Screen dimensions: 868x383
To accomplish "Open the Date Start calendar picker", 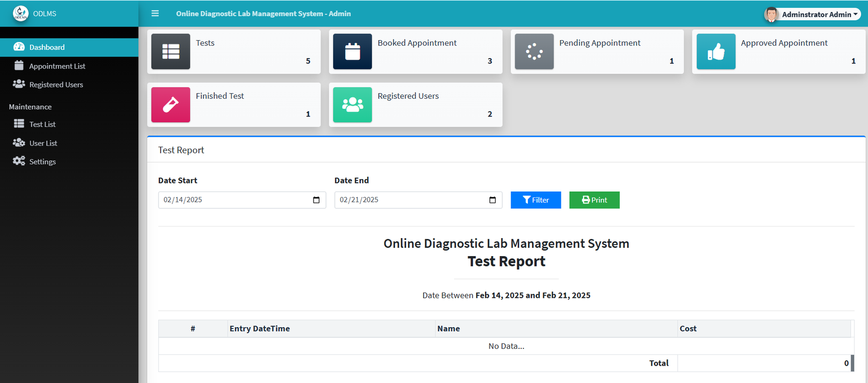I will coord(316,200).
